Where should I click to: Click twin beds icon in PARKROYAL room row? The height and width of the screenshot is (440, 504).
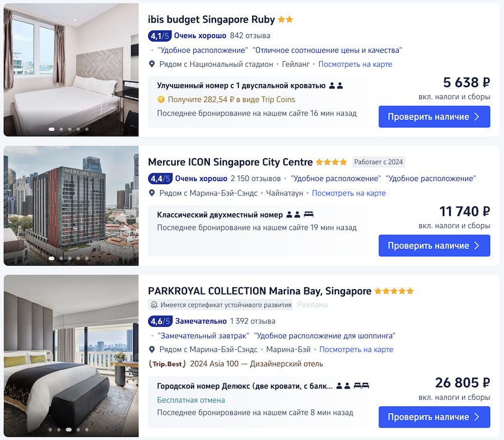point(361,386)
